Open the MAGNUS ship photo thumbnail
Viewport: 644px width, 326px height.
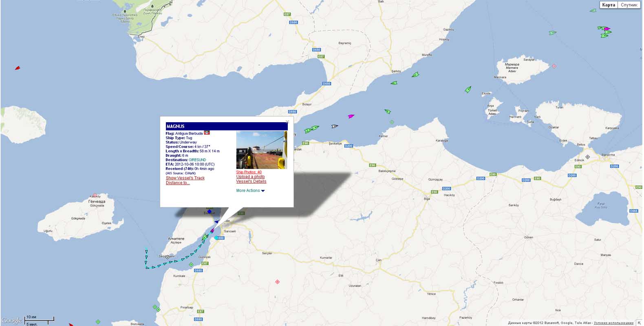(261, 150)
